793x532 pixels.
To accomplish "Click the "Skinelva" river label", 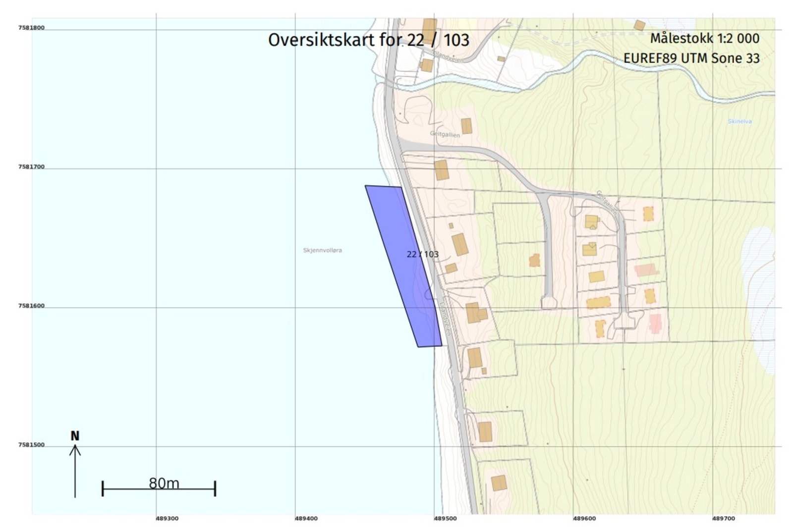I will (x=739, y=121).
